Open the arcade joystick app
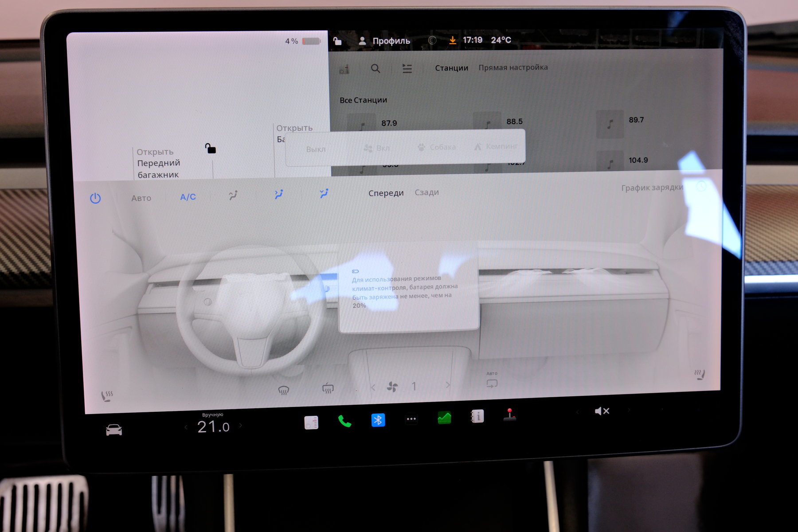Image resolution: width=798 pixels, height=532 pixels. 509,415
